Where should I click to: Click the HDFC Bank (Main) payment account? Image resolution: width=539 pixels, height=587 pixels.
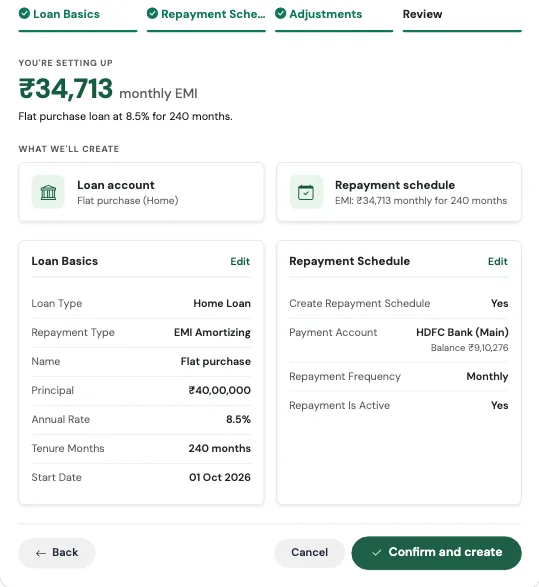pos(462,332)
